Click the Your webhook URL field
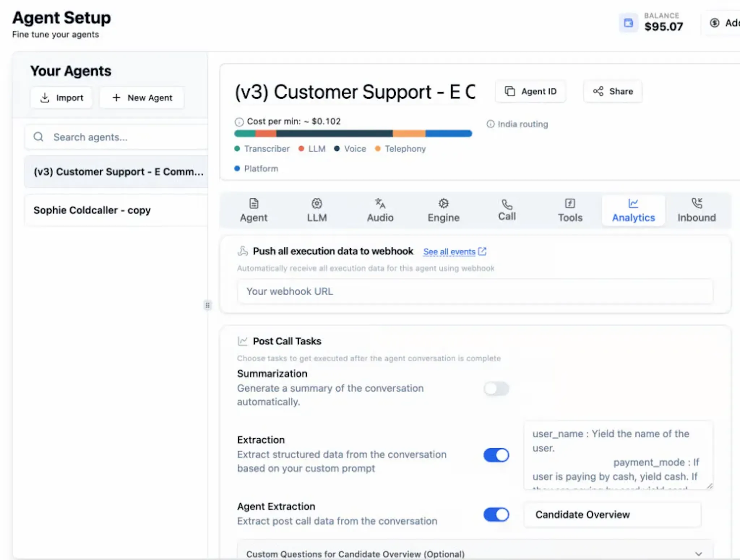740x560 pixels. point(475,291)
